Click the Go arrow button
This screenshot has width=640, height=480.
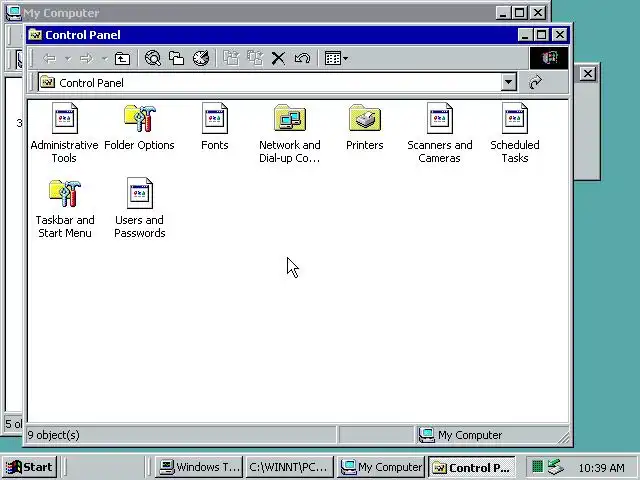[x=536, y=82]
